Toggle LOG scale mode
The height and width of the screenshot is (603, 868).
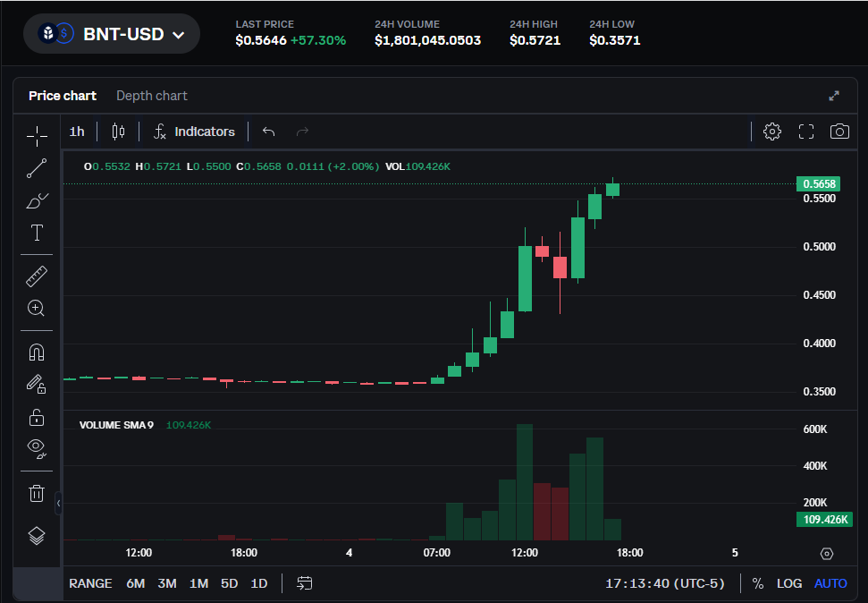point(788,583)
